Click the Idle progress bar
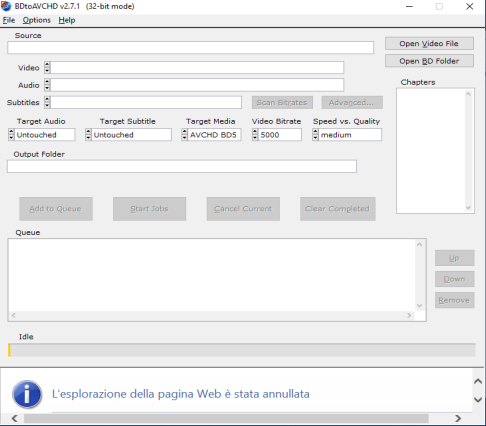This screenshot has height=426, width=486. click(242, 350)
